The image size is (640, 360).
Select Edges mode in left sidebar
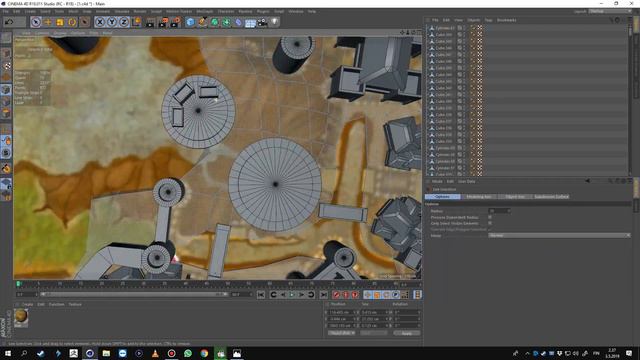(6, 101)
